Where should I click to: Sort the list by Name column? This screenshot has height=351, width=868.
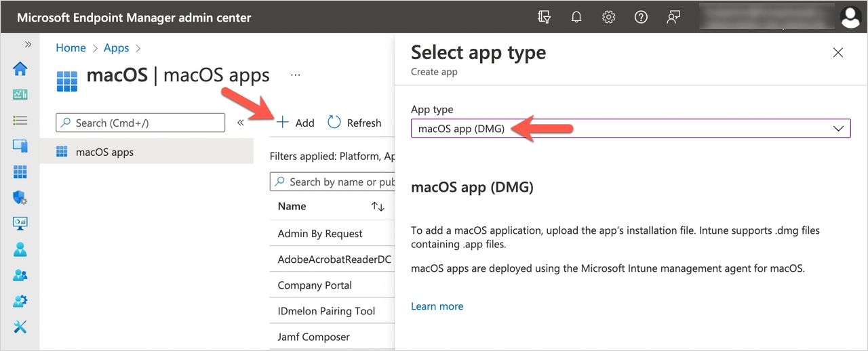pyautogui.click(x=378, y=207)
